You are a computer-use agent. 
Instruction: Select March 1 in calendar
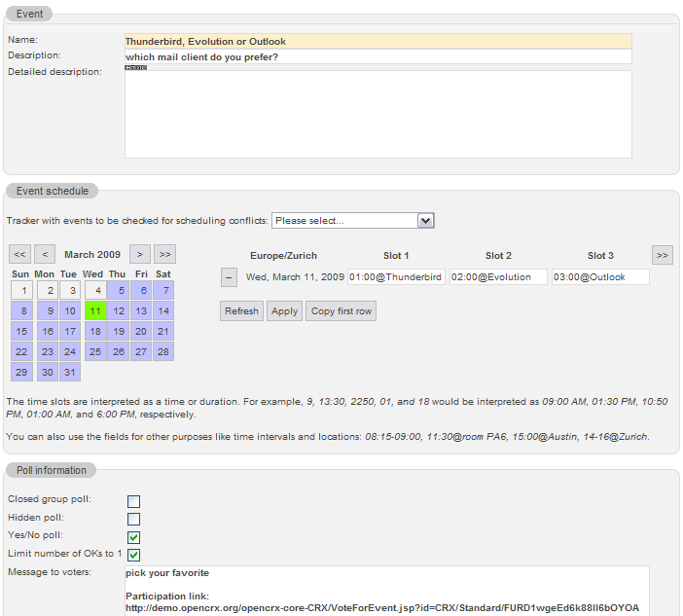pyautogui.click(x=21, y=291)
